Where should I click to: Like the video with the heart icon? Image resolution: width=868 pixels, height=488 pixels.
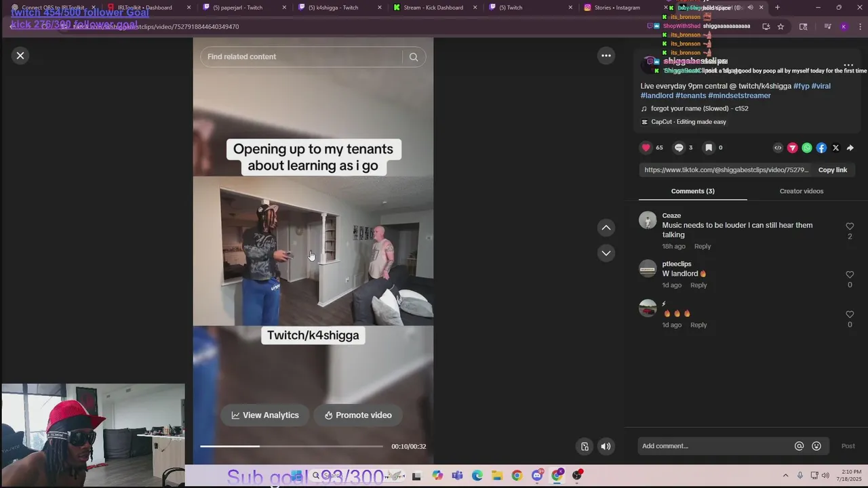tap(646, 148)
